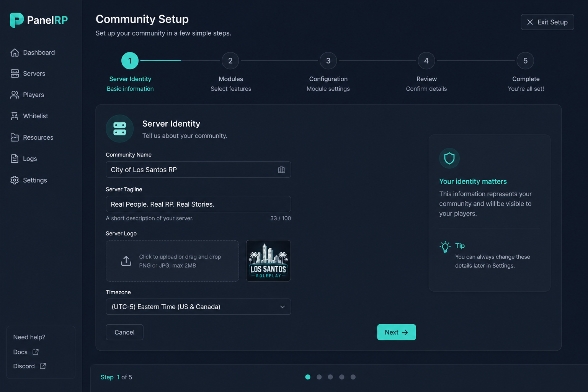Click the Servers rack icon in sidebar
This screenshot has width=588, height=392.
click(x=15, y=73)
